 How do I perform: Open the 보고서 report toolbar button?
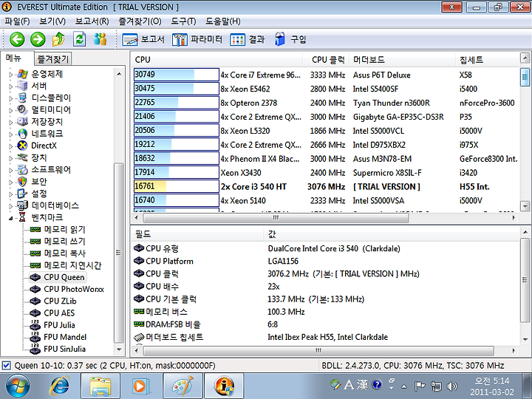pos(143,39)
